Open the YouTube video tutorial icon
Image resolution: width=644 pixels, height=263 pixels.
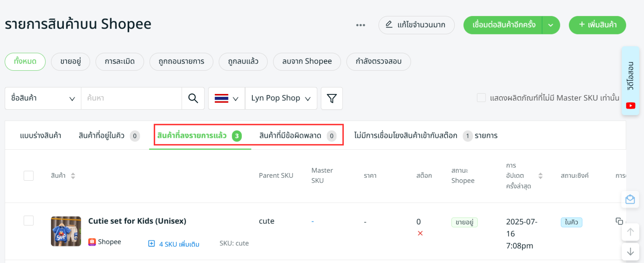[631, 106]
